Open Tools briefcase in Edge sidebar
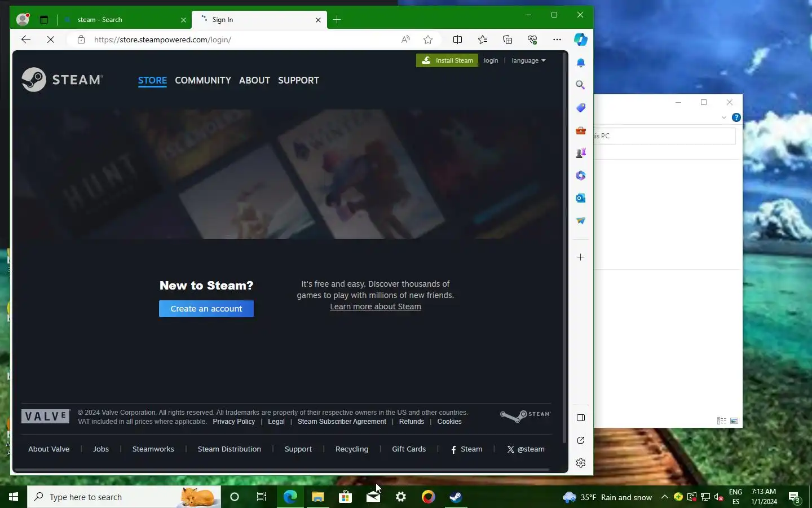812x508 pixels. click(581, 130)
